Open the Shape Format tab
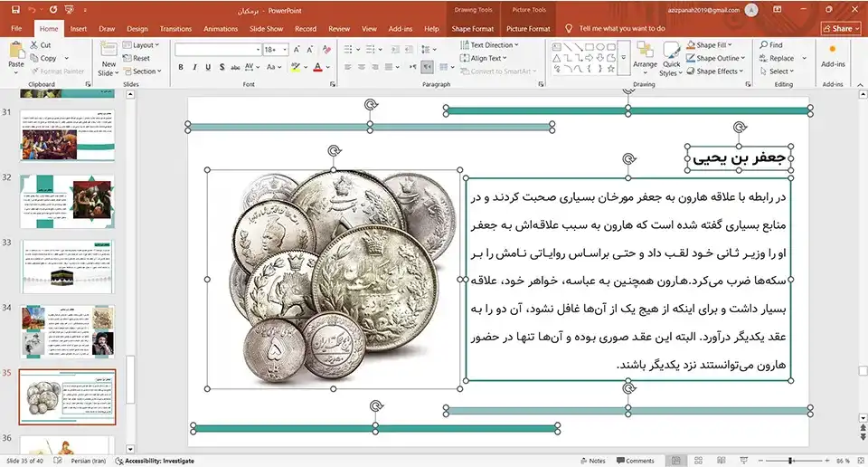Image resolution: width=868 pixels, height=467 pixels. [472, 29]
